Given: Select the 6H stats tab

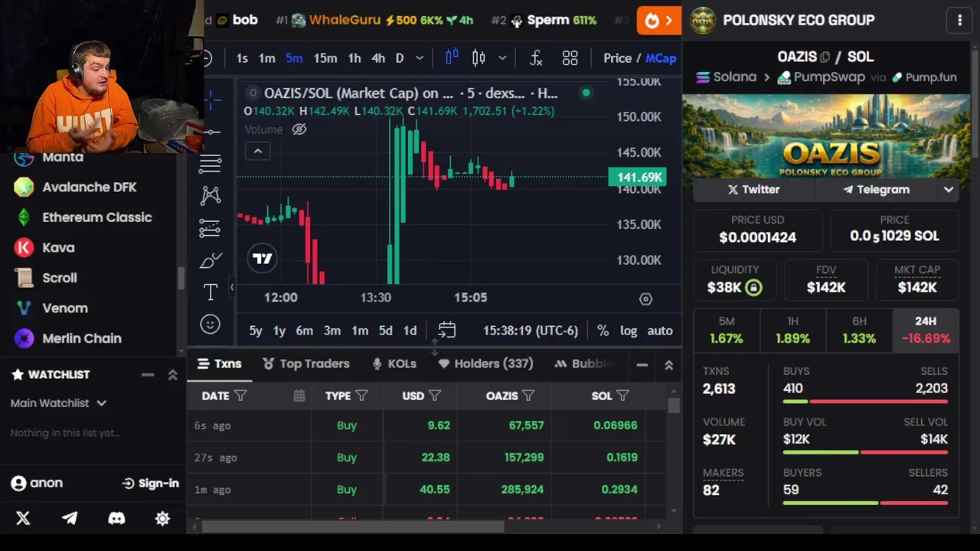Looking at the screenshot, I should (859, 330).
